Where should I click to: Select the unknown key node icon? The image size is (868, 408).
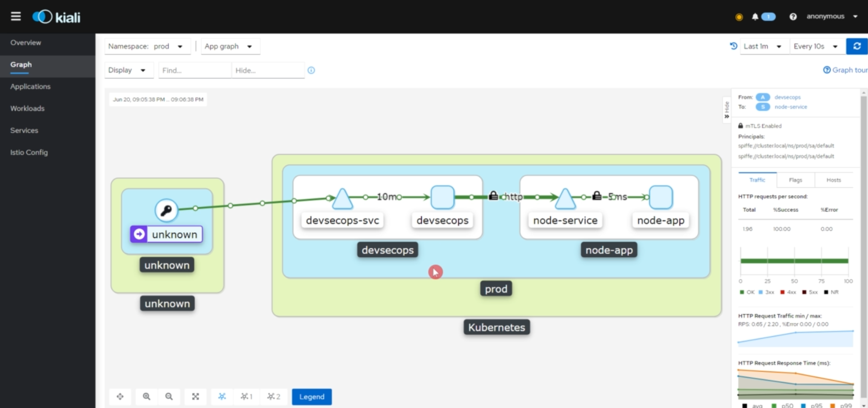[166, 210]
